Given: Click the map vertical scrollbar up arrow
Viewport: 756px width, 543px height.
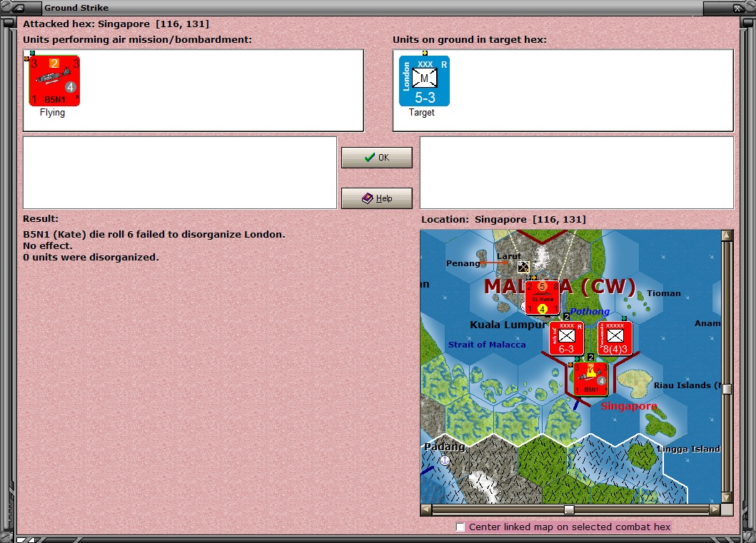Looking at the screenshot, I should (727, 235).
